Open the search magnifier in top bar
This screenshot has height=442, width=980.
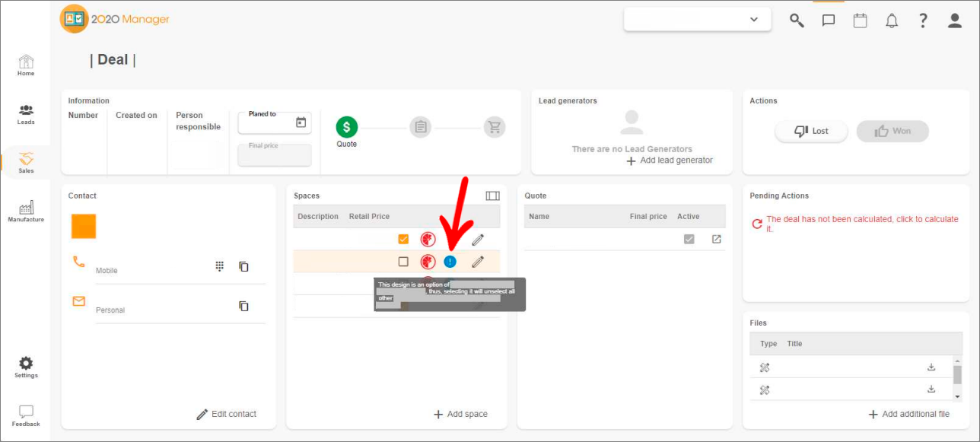797,21
